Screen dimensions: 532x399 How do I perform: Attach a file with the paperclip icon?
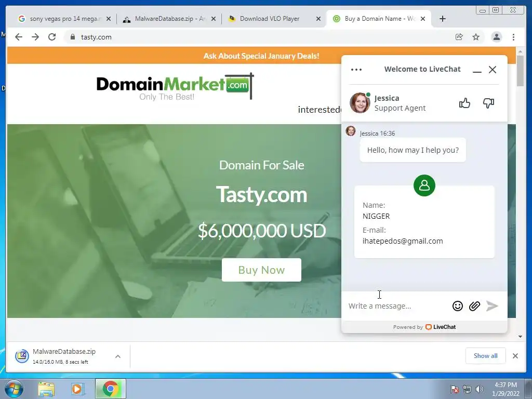pyautogui.click(x=474, y=305)
